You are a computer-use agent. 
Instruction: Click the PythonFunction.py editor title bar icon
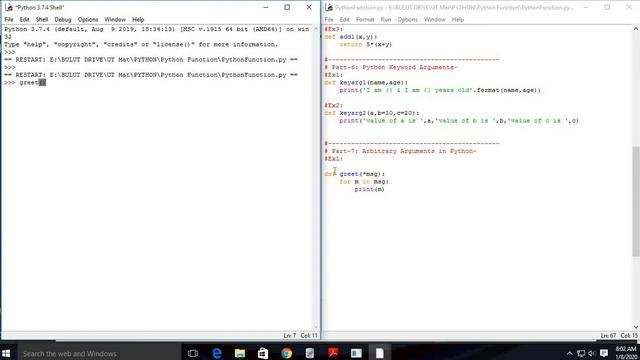(329, 7)
